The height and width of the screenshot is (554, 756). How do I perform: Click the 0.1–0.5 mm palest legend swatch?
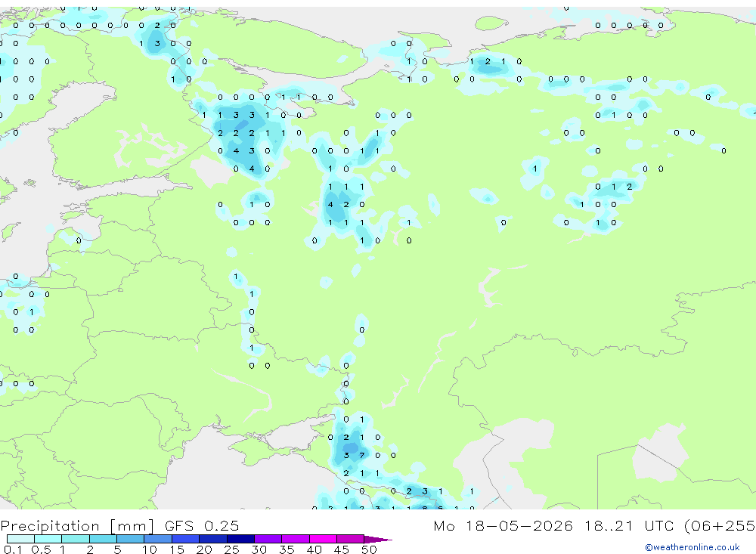pyautogui.click(x=20, y=539)
